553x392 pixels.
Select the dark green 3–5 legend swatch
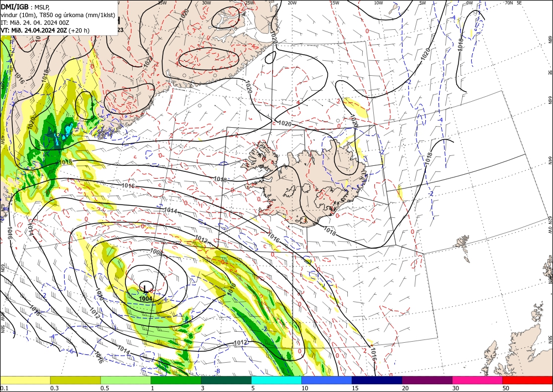pos(226,380)
